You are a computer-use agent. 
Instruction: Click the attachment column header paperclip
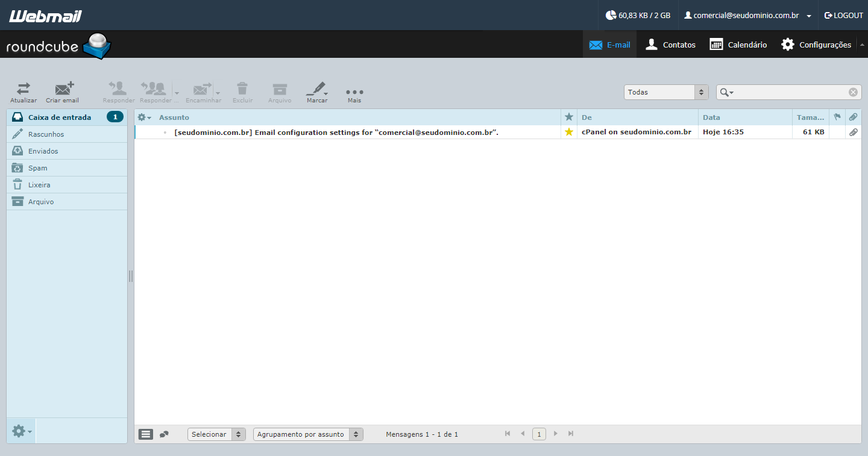[x=853, y=117]
